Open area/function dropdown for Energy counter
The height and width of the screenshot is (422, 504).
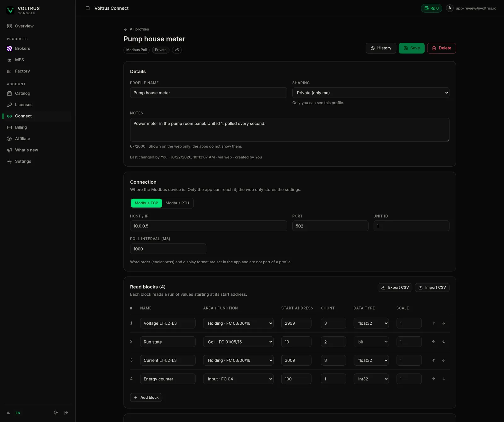pos(238,379)
